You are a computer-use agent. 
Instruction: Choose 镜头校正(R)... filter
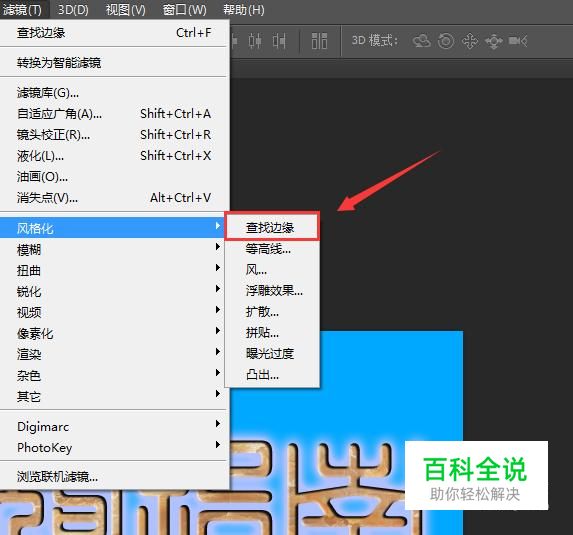[114, 135]
